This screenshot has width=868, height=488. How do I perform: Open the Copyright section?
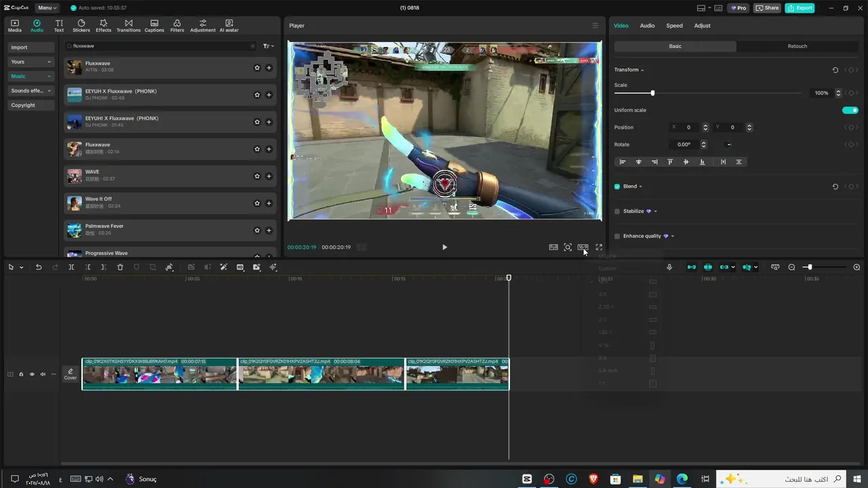click(31, 105)
